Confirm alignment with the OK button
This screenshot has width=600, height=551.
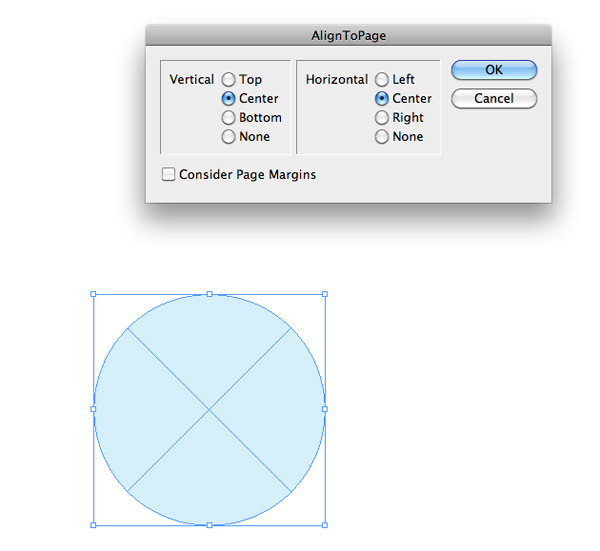click(494, 70)
